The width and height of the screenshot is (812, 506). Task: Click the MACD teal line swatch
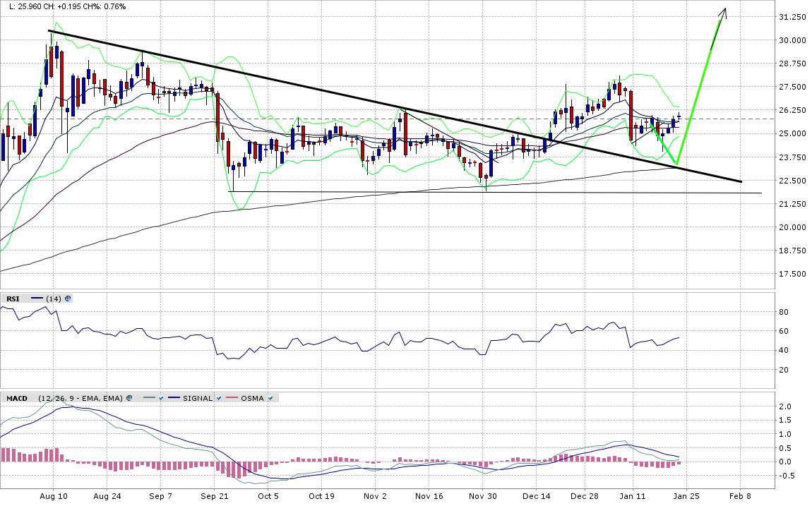point(149,397)
